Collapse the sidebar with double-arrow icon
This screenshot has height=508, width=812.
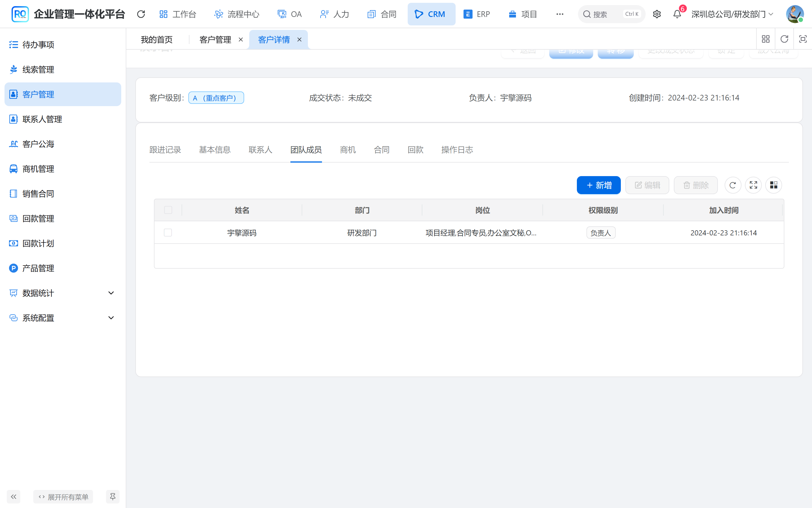[x=14, y=497]
